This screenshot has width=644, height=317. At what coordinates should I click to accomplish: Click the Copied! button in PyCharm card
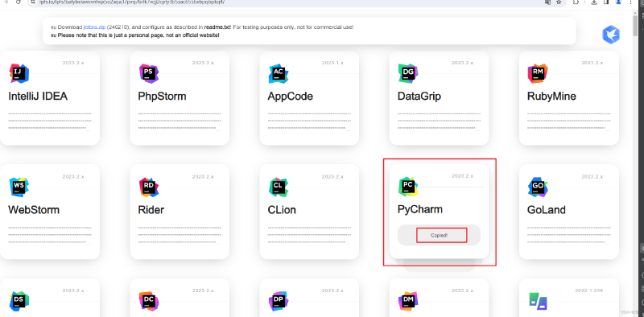coord(439,235)
